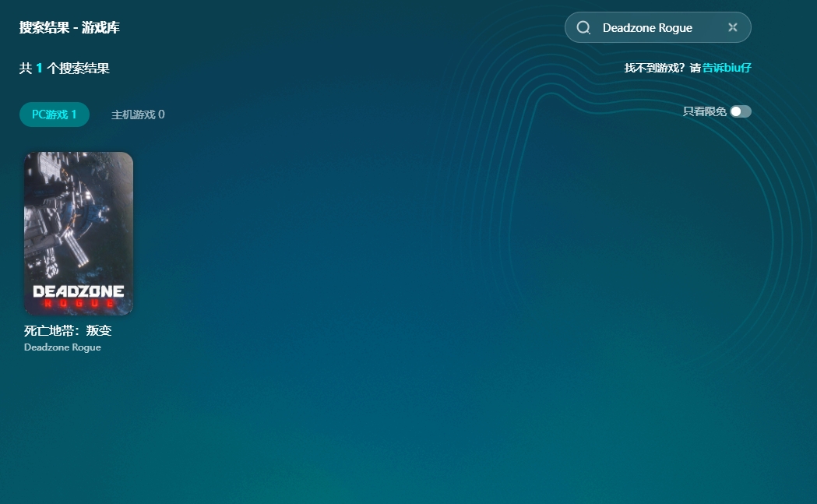
Task: Click the 死亡地带：叛变 game title
Action: click(68, 330)
